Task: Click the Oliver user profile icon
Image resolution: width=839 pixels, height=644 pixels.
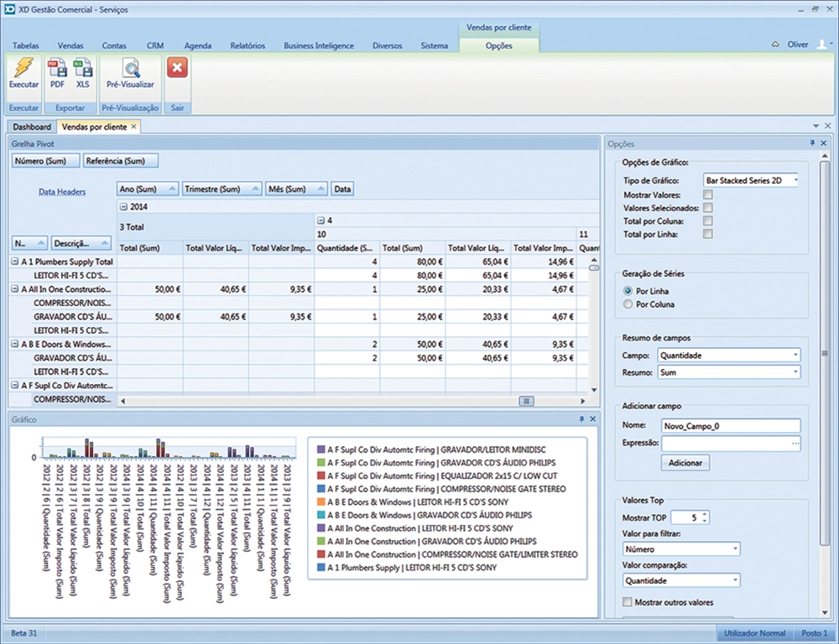Action: click(x=821, y=44)
